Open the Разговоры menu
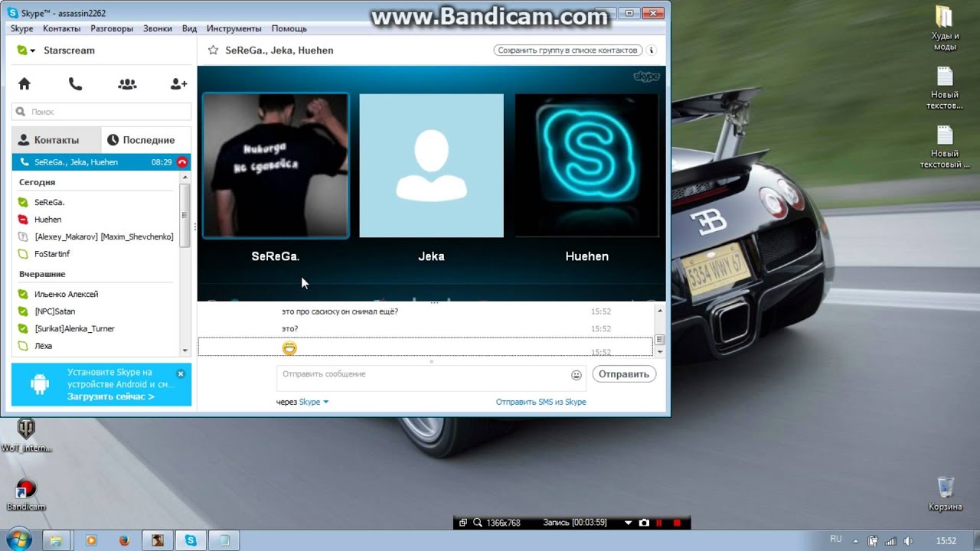 point(111,28)
